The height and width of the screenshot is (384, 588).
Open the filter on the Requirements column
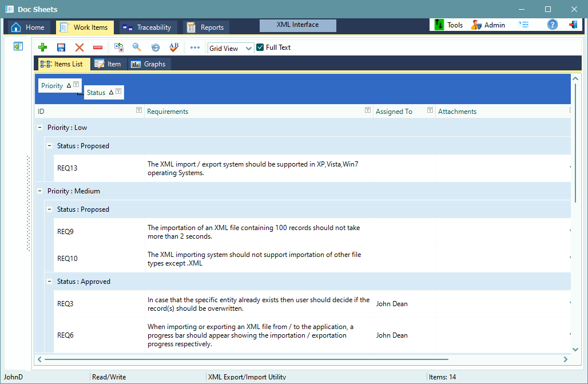[368, 110]
